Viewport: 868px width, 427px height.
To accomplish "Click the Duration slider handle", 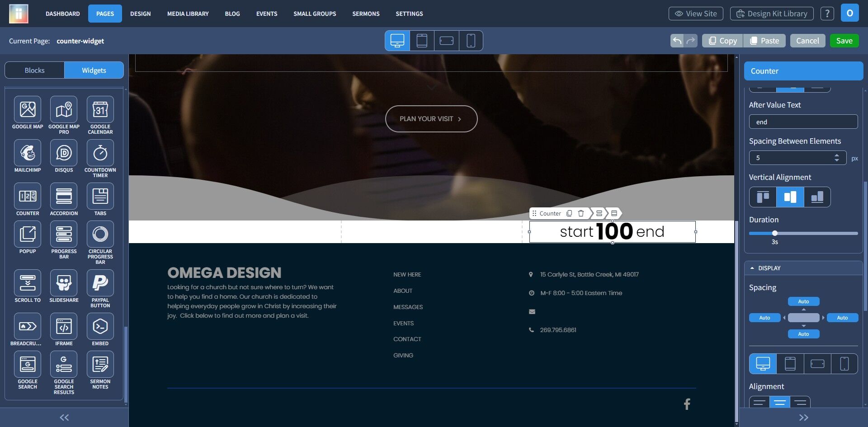I will click(775, 233).
